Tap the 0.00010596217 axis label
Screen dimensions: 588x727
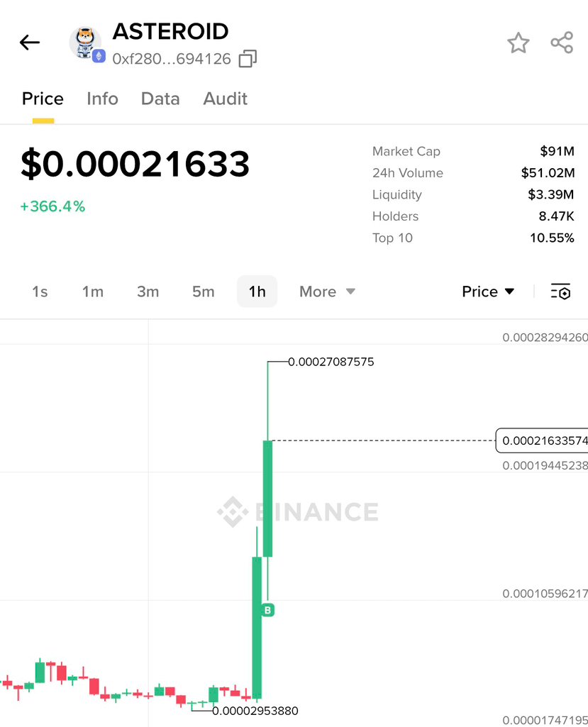click(545, 594)
